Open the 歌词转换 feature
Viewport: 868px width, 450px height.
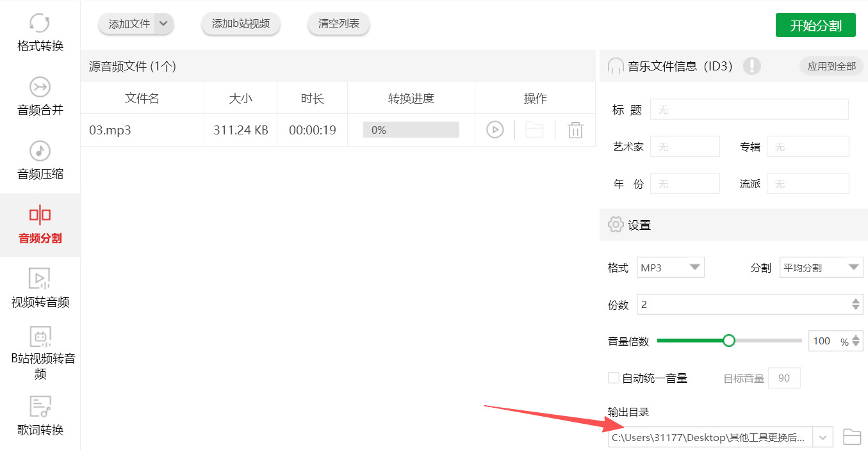[x=39, y=415]
